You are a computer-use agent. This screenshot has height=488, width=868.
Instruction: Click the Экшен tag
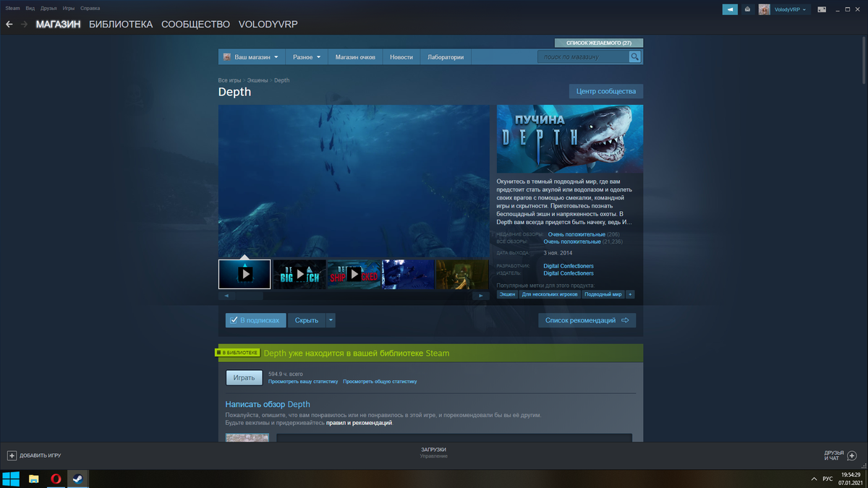click(x=507, y=294)
